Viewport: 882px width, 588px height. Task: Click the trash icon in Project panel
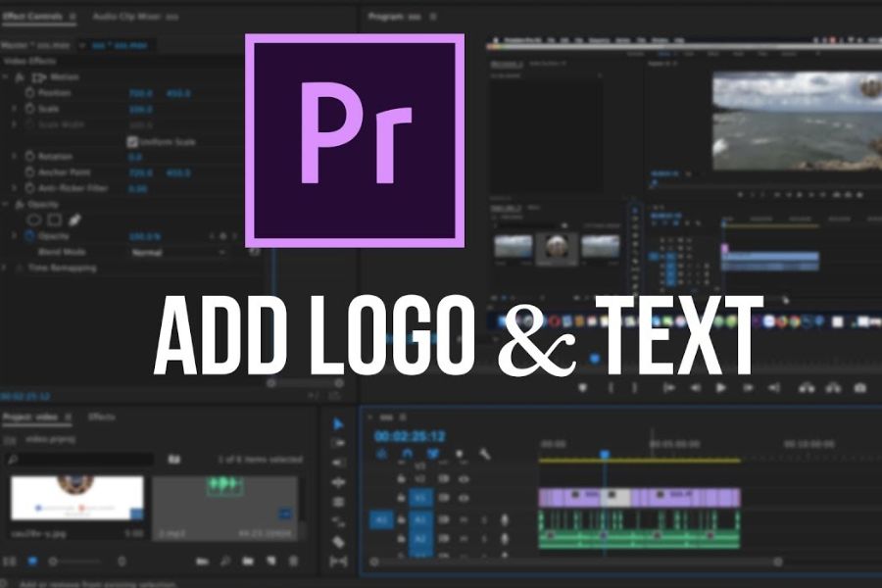[x=293, y=561]
